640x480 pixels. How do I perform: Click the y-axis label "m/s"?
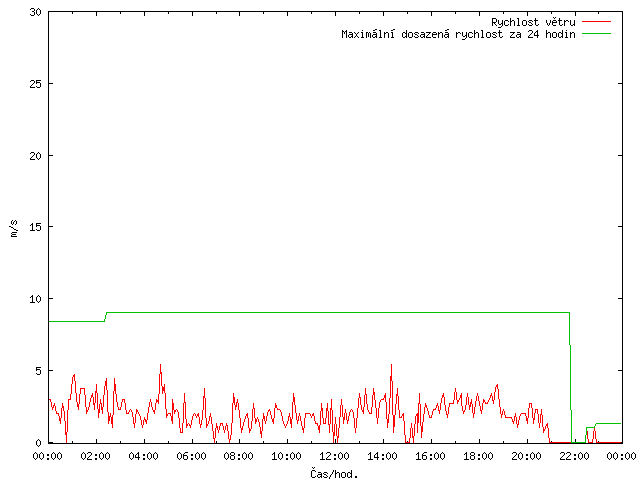pos(14,228)
